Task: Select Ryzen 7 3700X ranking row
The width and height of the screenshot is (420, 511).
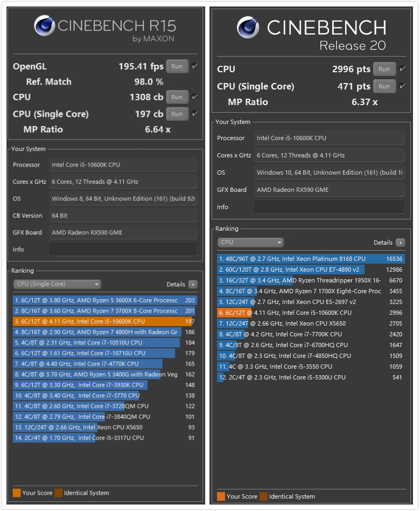Action: coord(105,311)
